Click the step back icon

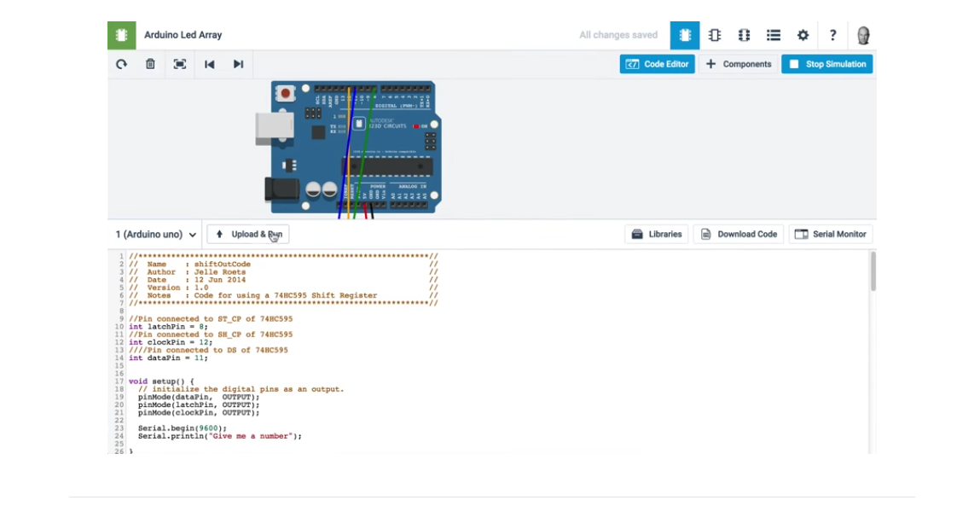pyautogui.click(x=209, y=64)
